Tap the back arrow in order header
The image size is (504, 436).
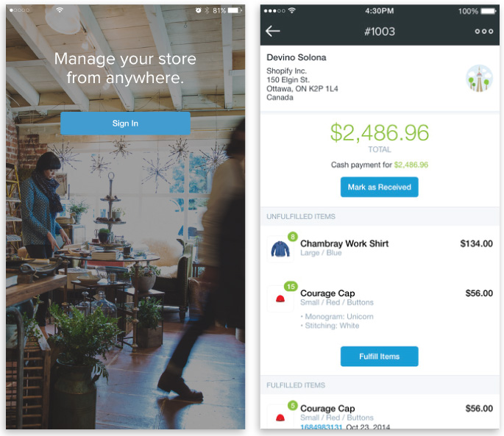click(273, 31)
